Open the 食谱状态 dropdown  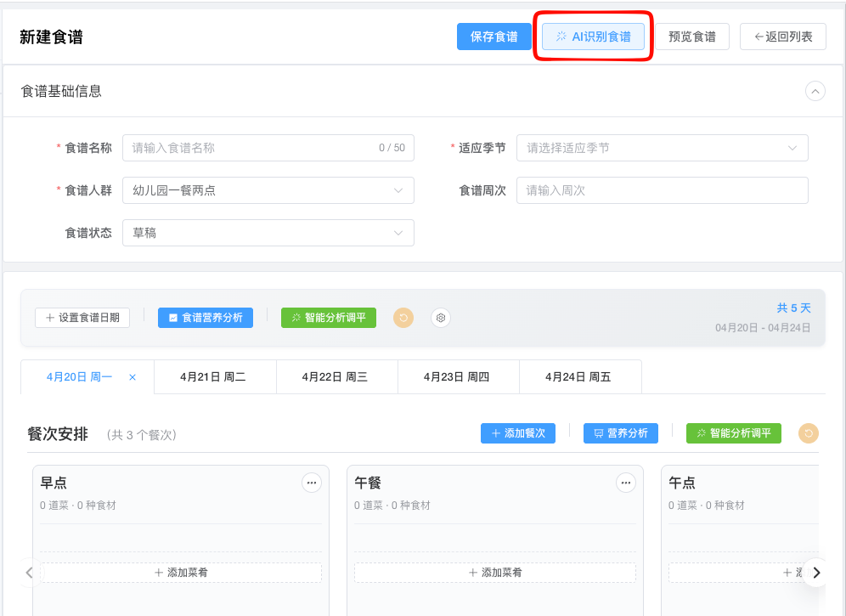coord(268,233)
